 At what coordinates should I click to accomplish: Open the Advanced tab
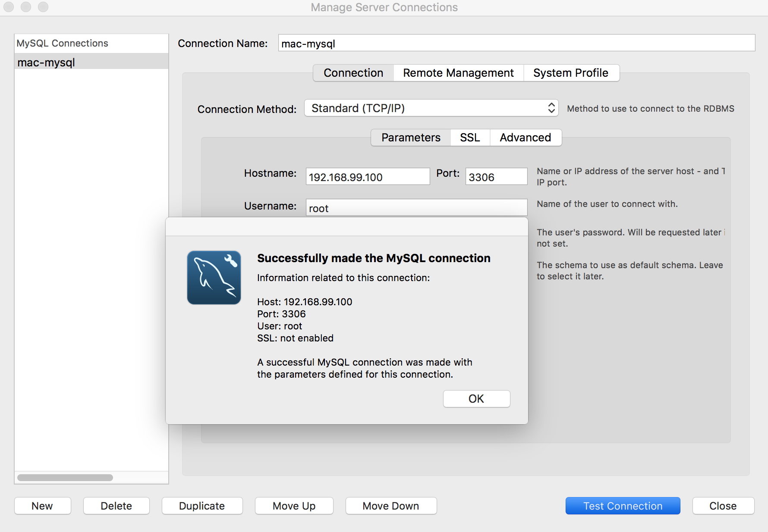526,138
